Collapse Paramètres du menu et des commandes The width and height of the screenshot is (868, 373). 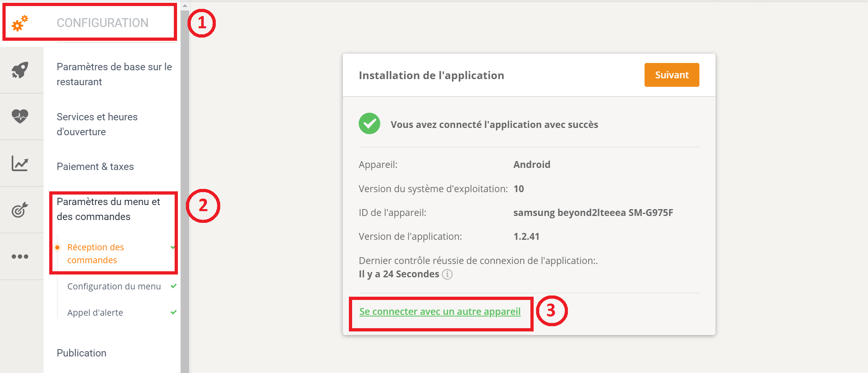point(108,209)
